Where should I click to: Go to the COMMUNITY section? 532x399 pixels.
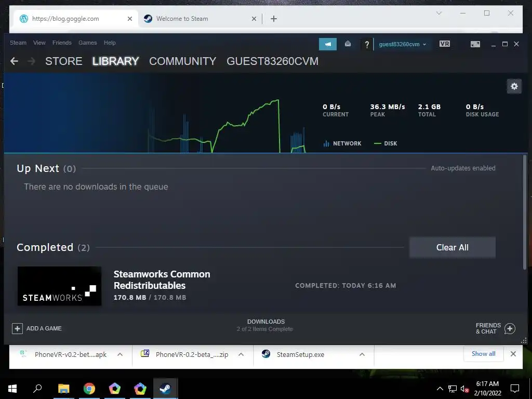pos(182,61)
